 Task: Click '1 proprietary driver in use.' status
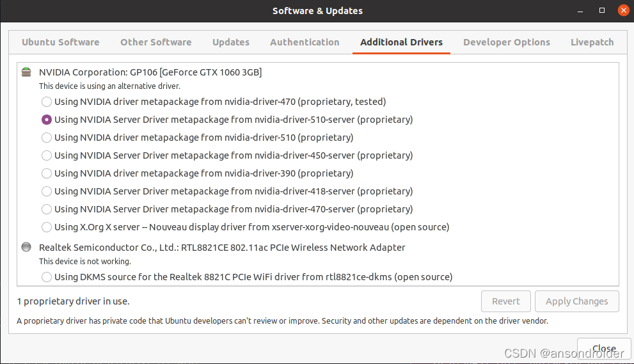73,301
